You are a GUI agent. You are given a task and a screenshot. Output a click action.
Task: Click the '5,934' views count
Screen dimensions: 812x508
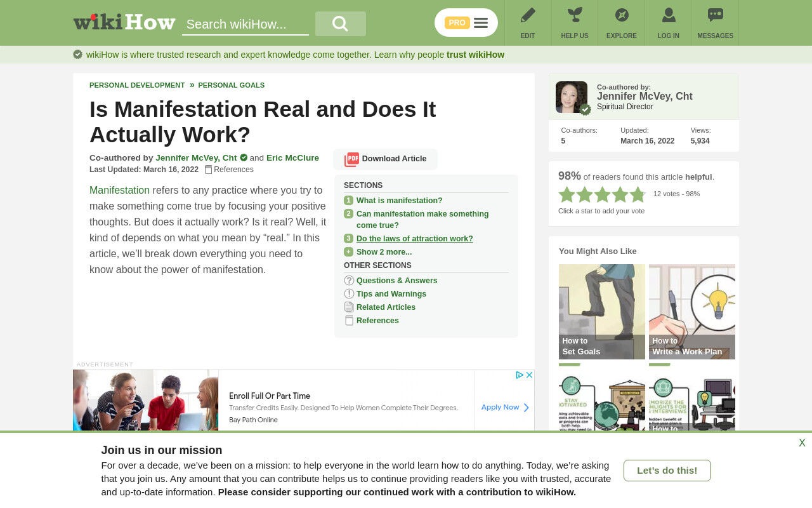(700, 141)
